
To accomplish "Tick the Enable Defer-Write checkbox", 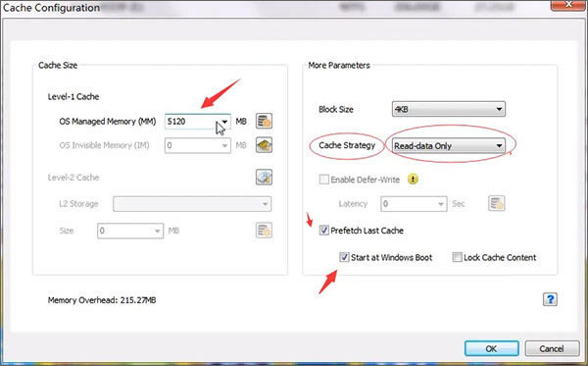I will 324,179.
